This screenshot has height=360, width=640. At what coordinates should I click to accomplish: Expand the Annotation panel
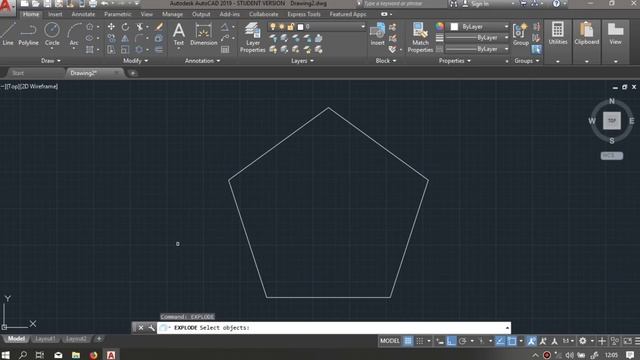(x=202, y=60)
